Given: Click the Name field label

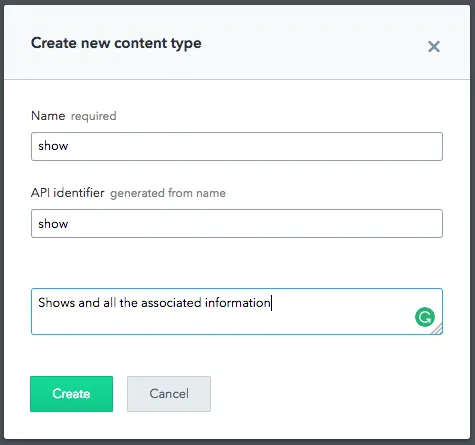Looking at the screenshot, I should 48,116.
